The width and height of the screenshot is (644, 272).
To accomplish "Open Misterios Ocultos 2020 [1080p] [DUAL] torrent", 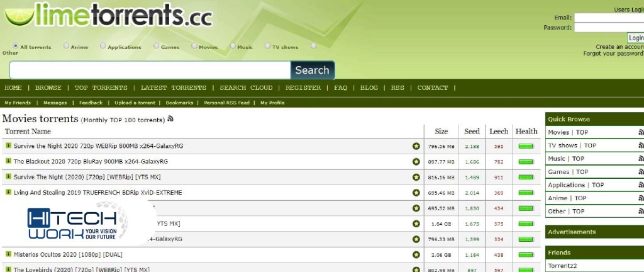I will tap(68, 255).
